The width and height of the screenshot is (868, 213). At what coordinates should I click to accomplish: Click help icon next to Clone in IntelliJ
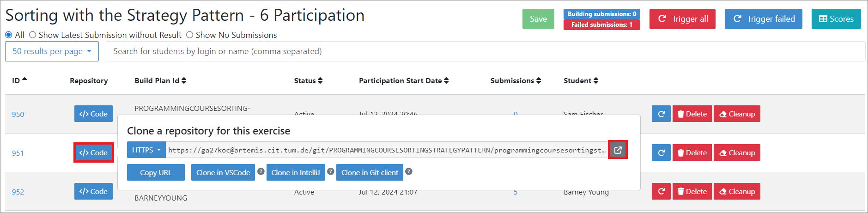[331, 172]
